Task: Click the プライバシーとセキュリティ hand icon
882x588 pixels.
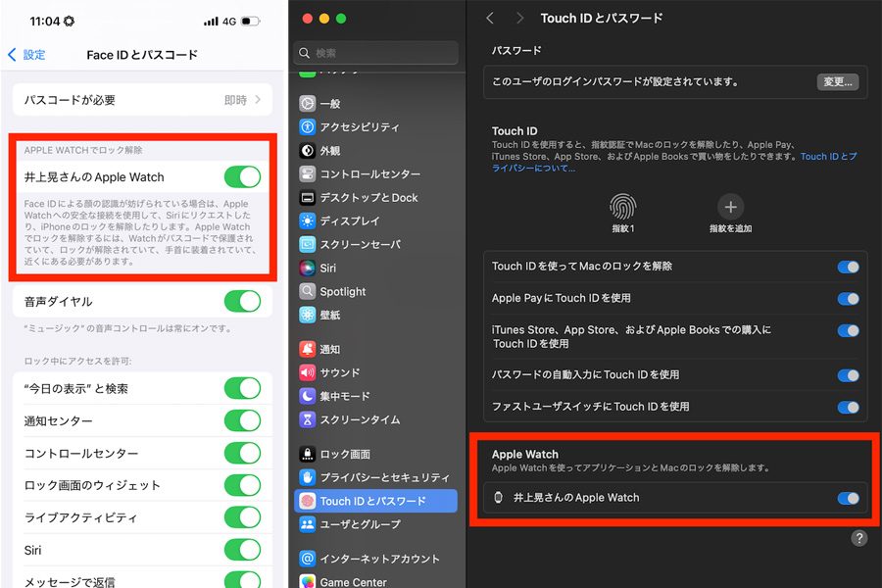Action: [307, 477]
